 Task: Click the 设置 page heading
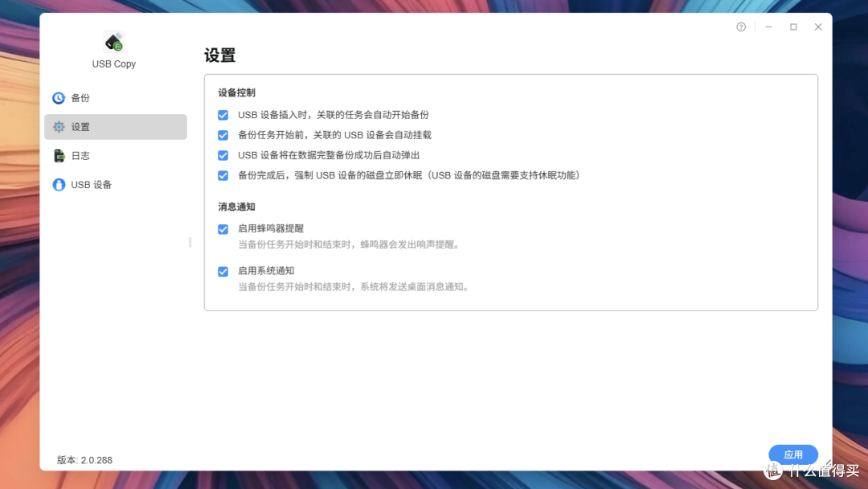(219, 55)
